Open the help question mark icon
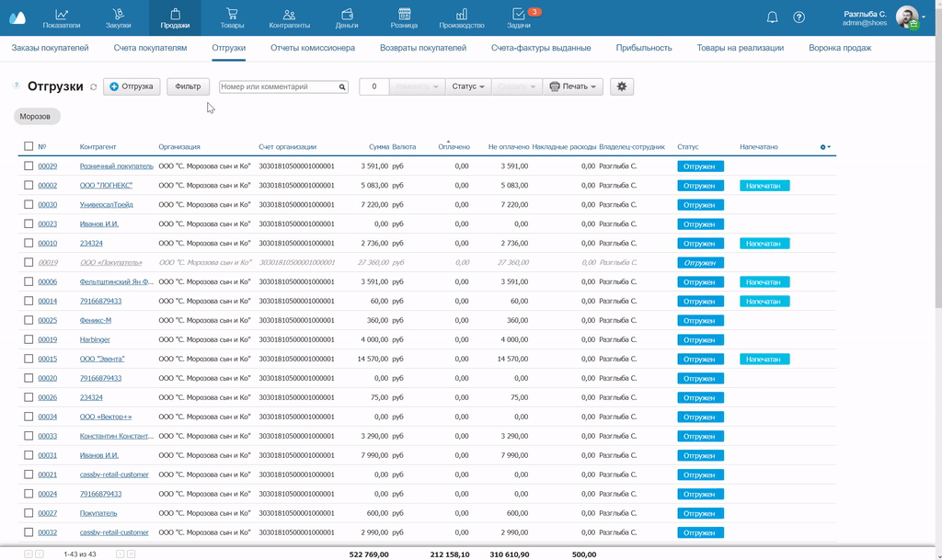This screenshot has height=560, width=942. pos(798,17)
